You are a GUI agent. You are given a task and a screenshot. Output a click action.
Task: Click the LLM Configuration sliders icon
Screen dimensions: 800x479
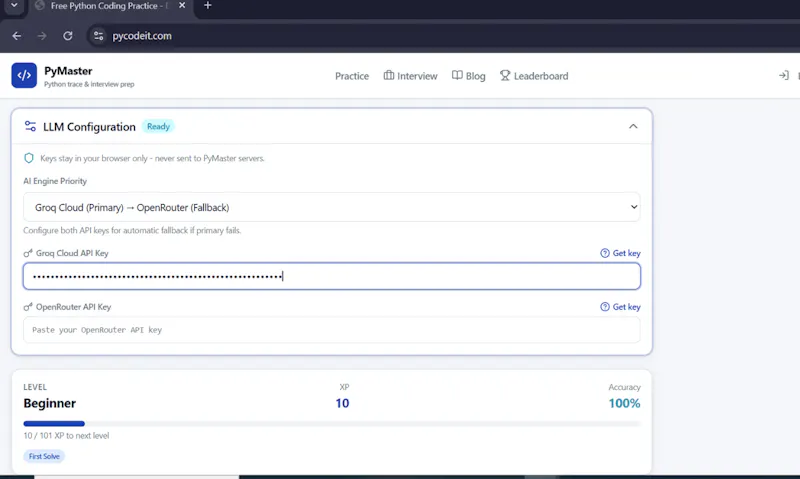point(30,127)
